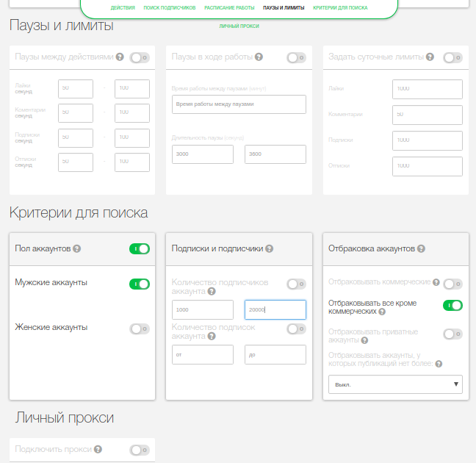476x463 pixels.
Task: Open the Критерии для поиска tab
Action: (x=340, y=8)
